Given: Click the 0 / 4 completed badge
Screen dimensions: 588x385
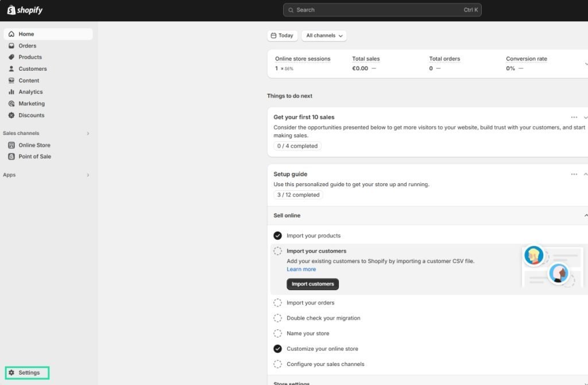Looking at the screenshot, I should (297, 146).
